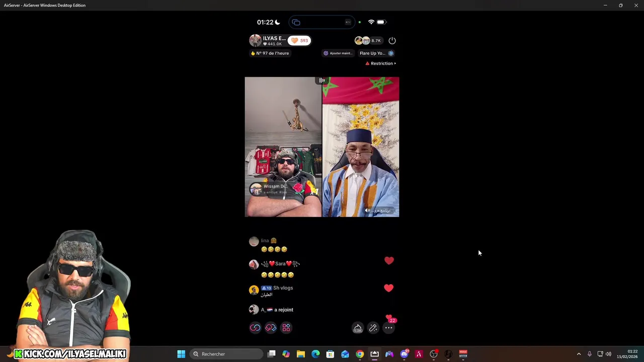Click the 'a rejoint' join message
644x362 pixels.
point(284,310)
